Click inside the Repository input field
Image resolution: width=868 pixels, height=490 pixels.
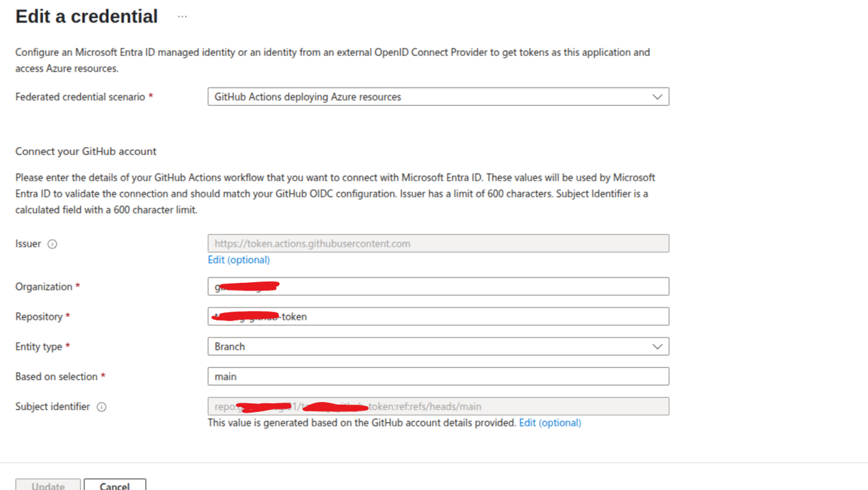click(438, 316)
